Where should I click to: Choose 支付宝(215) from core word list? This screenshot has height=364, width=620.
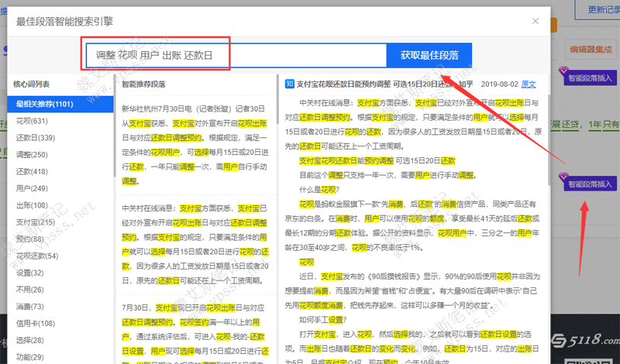tap(35, 222)
